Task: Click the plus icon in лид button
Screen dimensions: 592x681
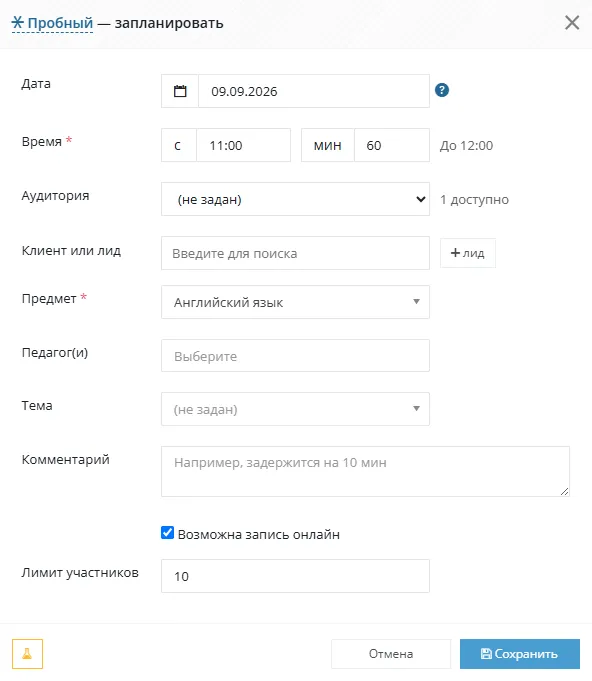Action: [x=455, y=253]
